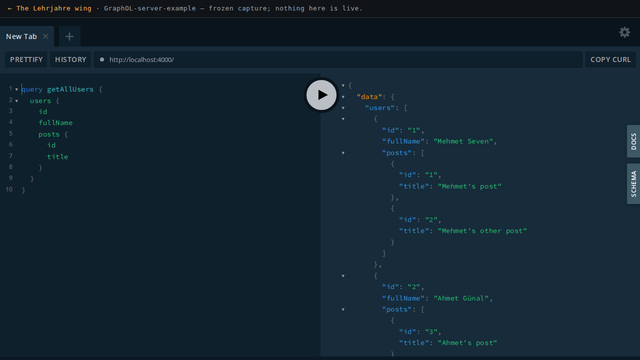Click 'title' field on line 7
This screenshot has height=360, width=640.
58,157
